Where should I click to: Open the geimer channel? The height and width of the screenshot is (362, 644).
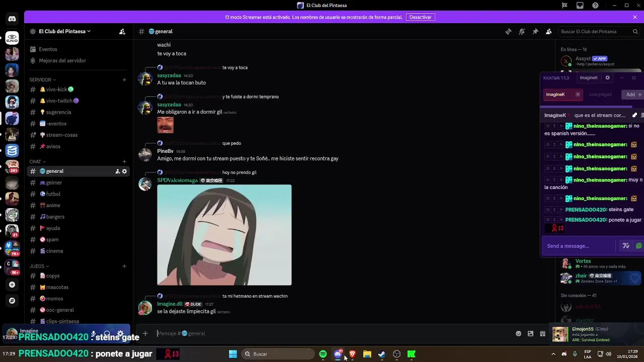pos(78,183)
